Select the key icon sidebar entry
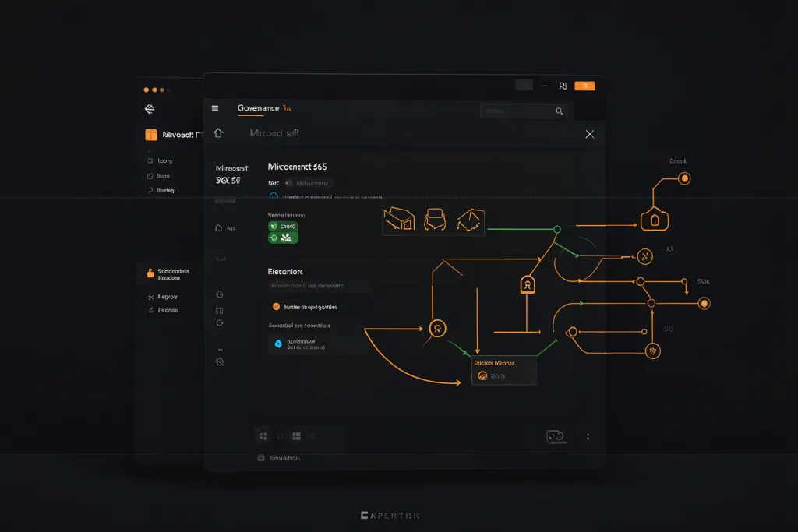 [x=161, y=190]
